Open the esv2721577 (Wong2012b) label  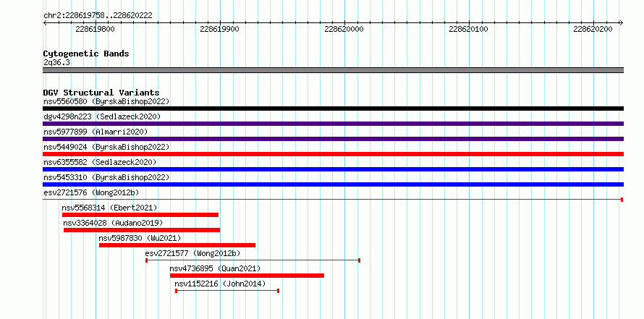[192, 253]
